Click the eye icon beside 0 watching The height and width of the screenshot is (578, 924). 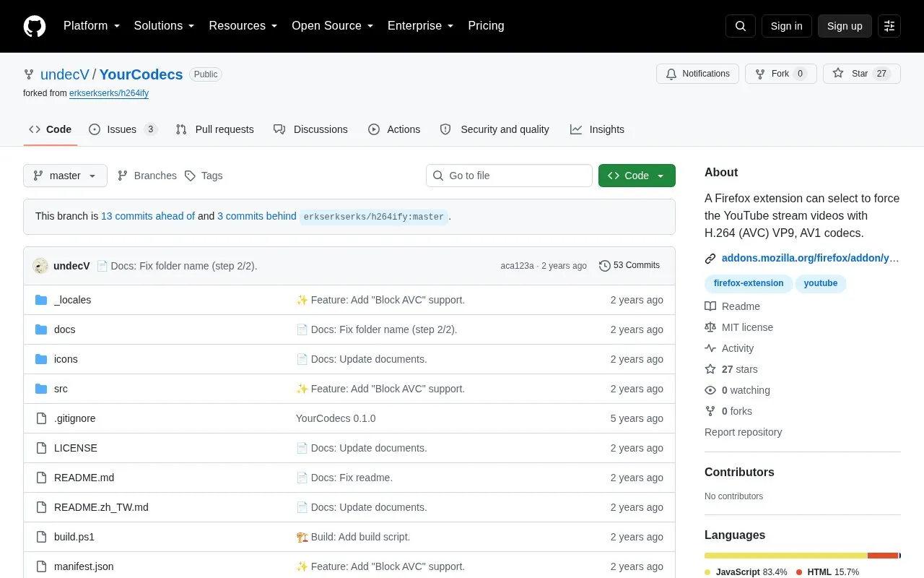[x=710, y=390]
